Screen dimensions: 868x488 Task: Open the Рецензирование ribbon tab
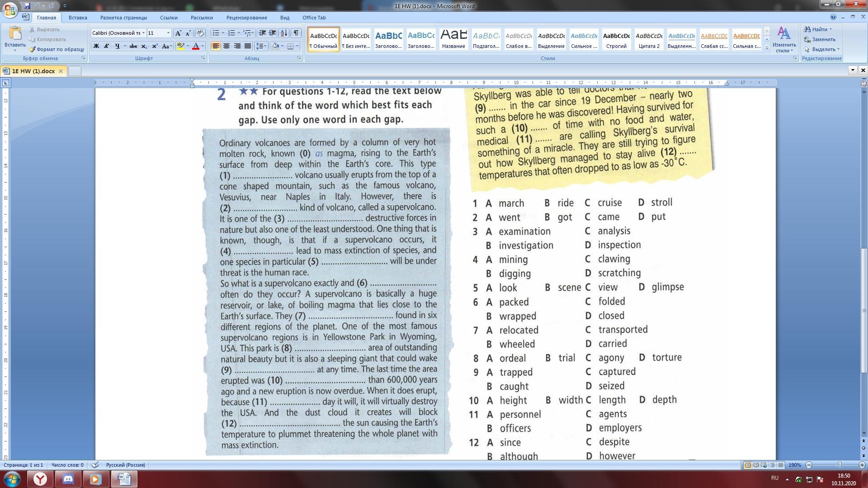coord(246,18)
